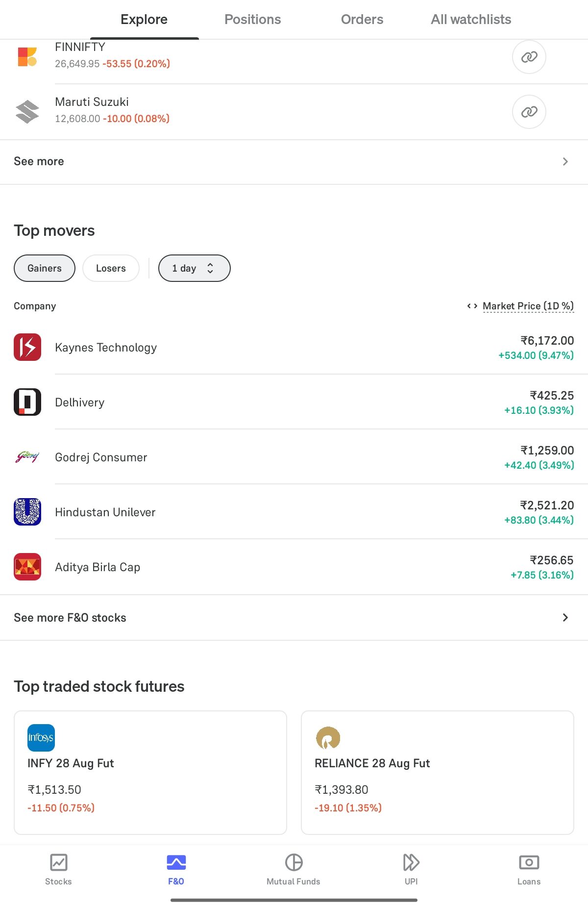Select the Gainers filter chip
588x907 pixels.
coord(45,268)
